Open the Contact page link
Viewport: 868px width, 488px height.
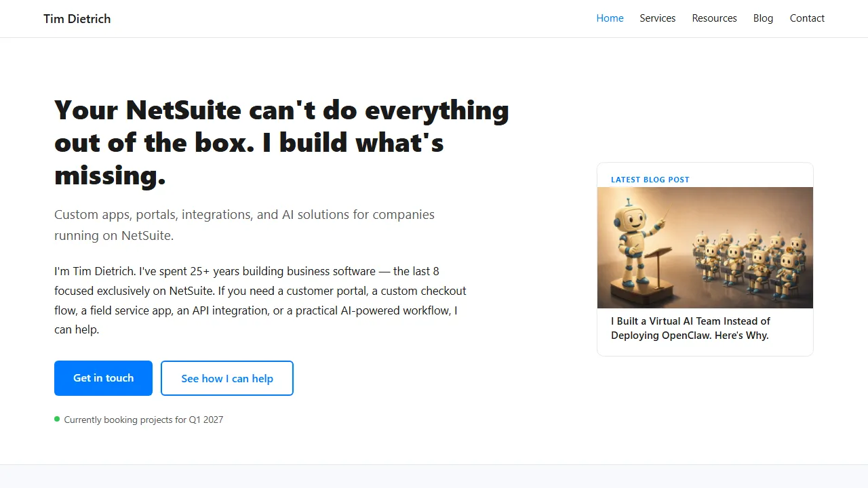pos(807,18)
